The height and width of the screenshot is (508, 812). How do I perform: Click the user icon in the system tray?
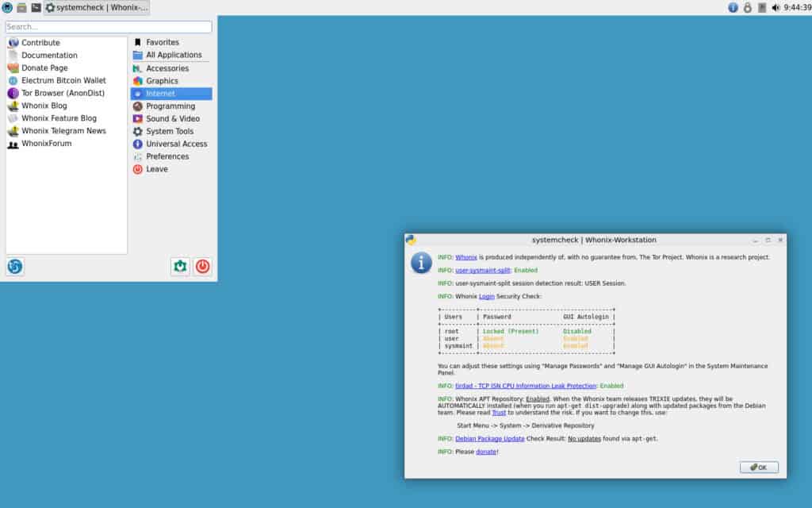tap(746, 7)
